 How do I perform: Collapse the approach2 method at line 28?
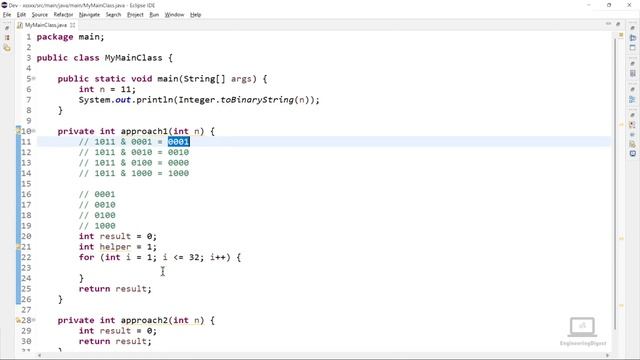34,320
